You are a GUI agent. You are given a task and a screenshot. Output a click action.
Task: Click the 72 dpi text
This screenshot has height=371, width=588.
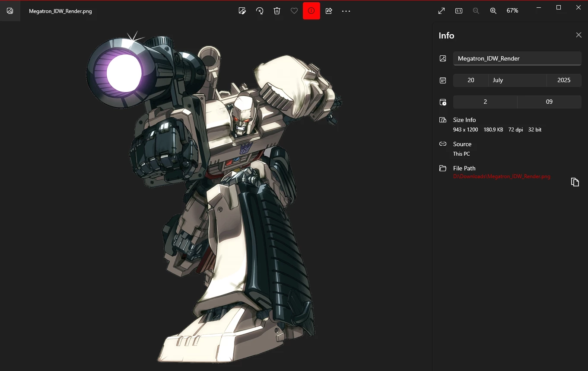pyautogui.click(x=516, y=129)
